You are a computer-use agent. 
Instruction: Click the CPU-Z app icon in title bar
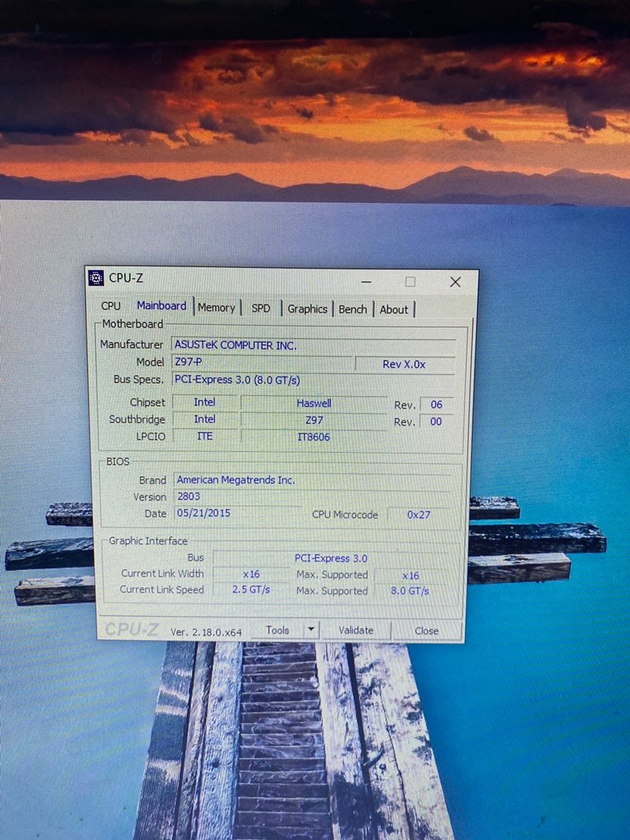point(95,278)
